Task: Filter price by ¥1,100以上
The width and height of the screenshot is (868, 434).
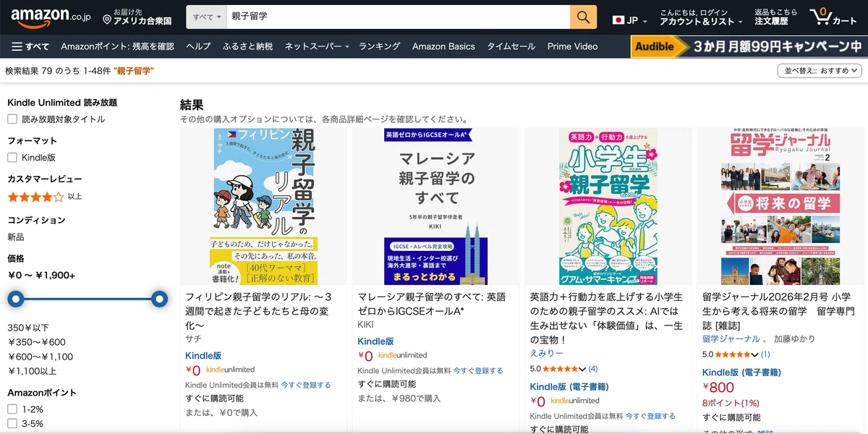Action: click(x=32, y=371)
